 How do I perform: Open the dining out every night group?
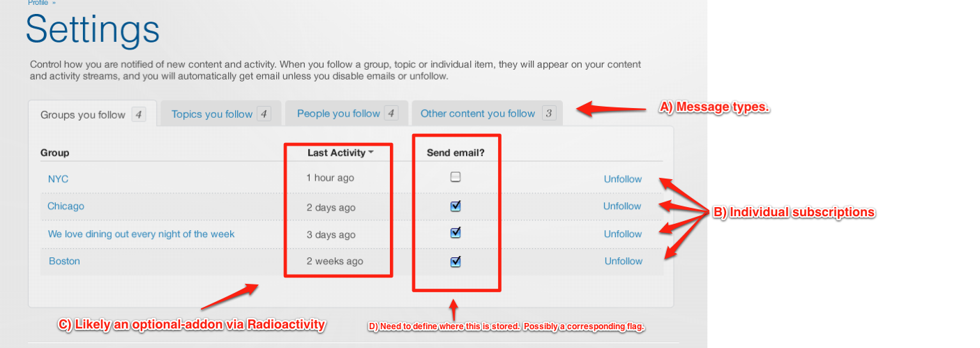tap(141, 234)
